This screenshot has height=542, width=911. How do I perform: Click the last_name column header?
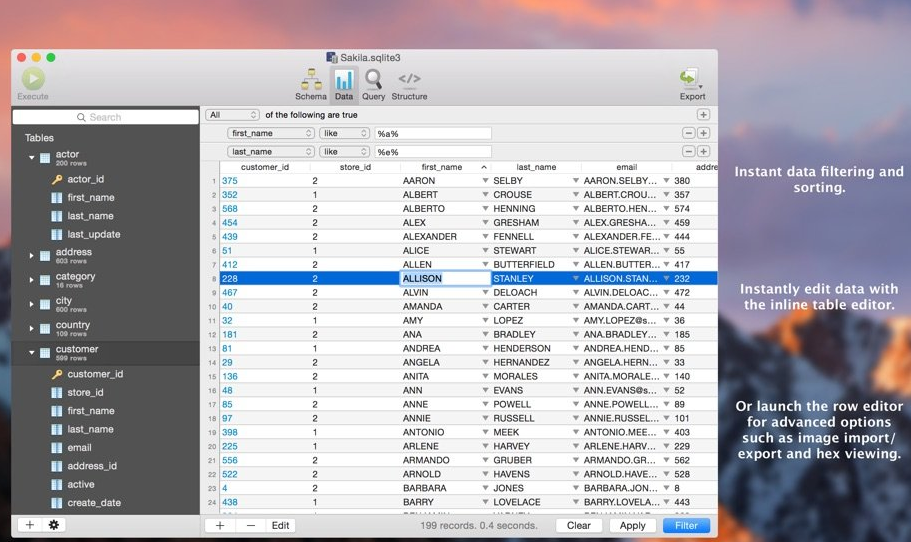click(x=536, y=167)
